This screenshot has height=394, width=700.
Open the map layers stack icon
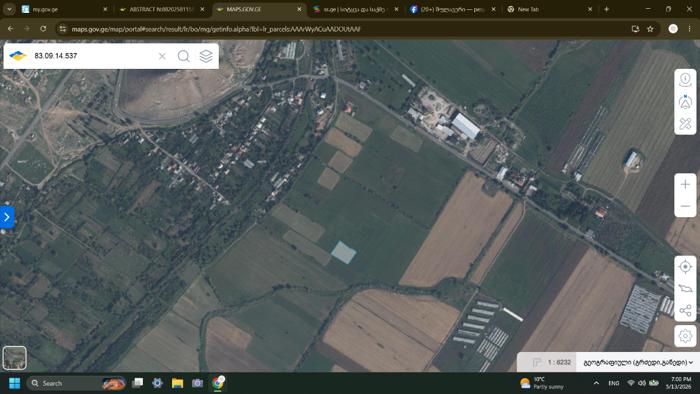click(206, 56)
